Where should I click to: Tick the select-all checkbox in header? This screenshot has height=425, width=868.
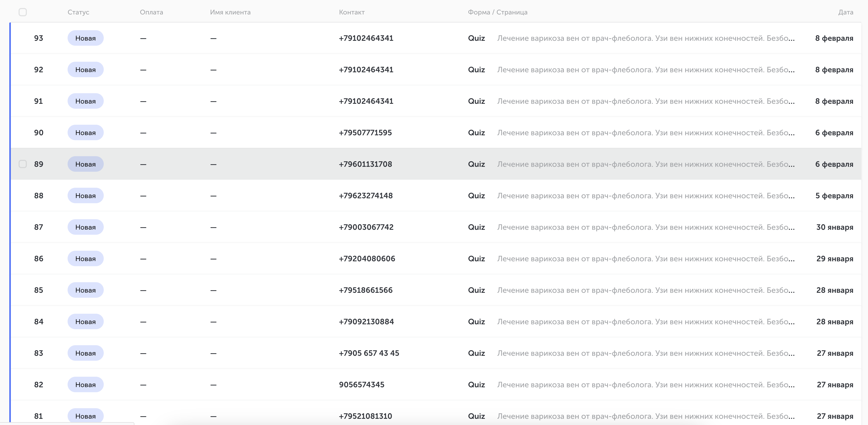[x=22, y=12]
